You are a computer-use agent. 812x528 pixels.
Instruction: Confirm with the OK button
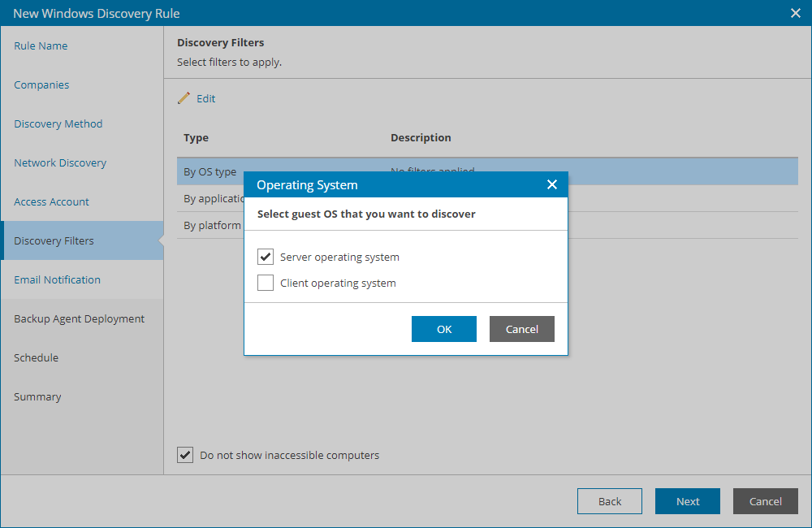(x=443, y=329)
